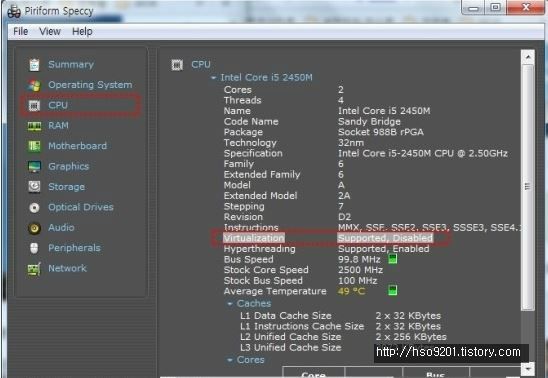Click the vertical scrollbar thumb
Viewport: 548px width, 378px height.
point(528,187)
